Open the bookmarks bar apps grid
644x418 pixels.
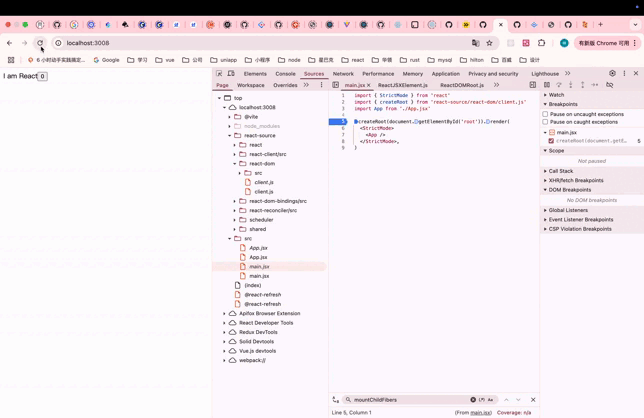11,60
